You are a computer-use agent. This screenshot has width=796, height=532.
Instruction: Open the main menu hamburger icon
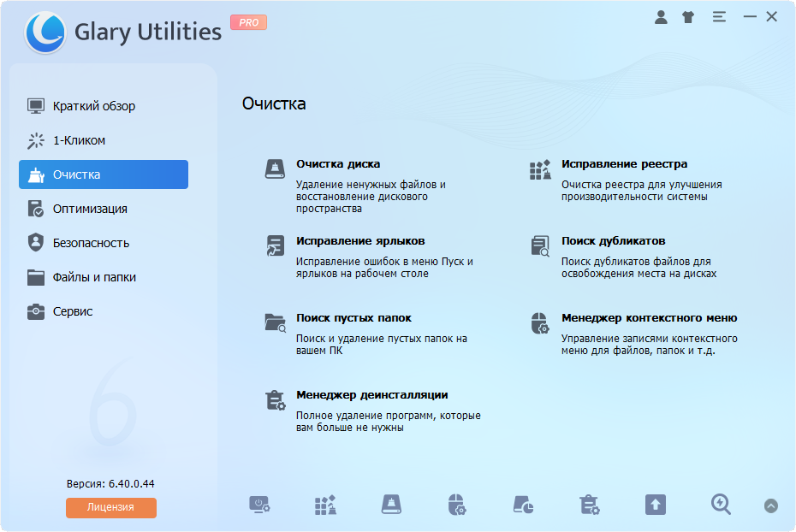719,16
